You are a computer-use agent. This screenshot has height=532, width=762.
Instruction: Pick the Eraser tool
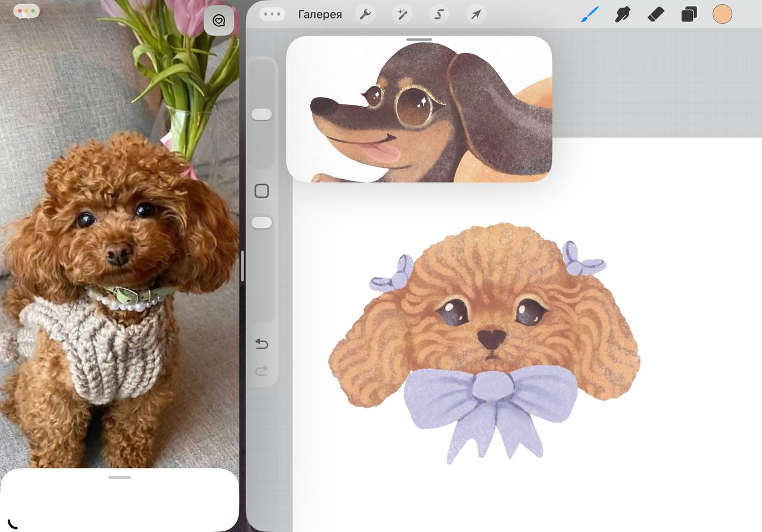point(655,14)
